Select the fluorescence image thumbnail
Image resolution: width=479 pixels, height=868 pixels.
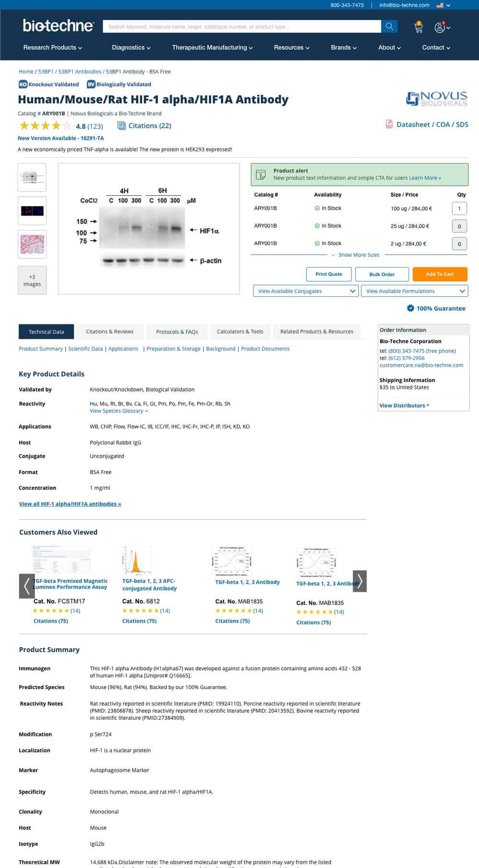[32, 211]
